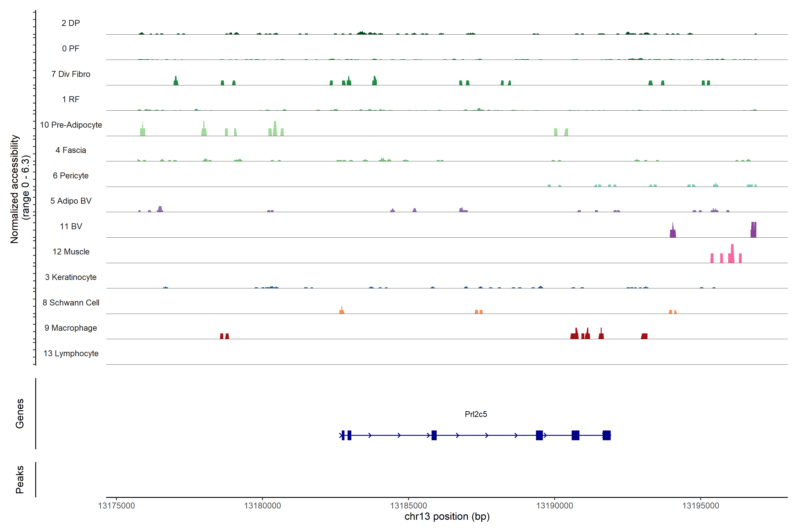Image resolution: width=798 pixels, height=532 pixels.
Task: Click the 8 Schwann Cell track label
Action: tap(71, 303)
